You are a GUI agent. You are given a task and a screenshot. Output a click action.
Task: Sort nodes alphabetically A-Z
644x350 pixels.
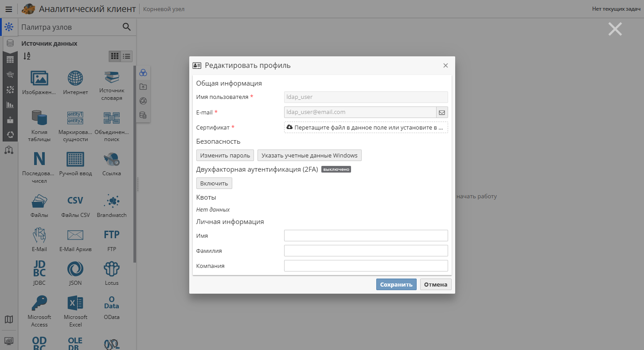click(x=27, y=56)
